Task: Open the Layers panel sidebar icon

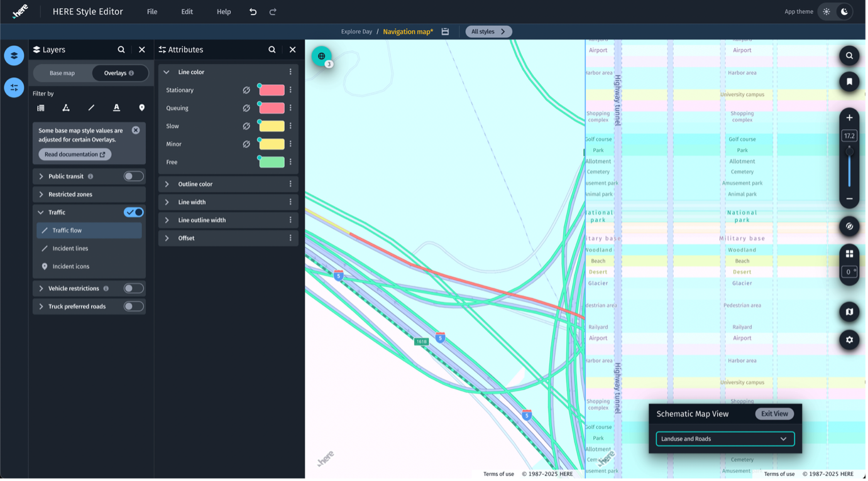Action: click(14, 55)
